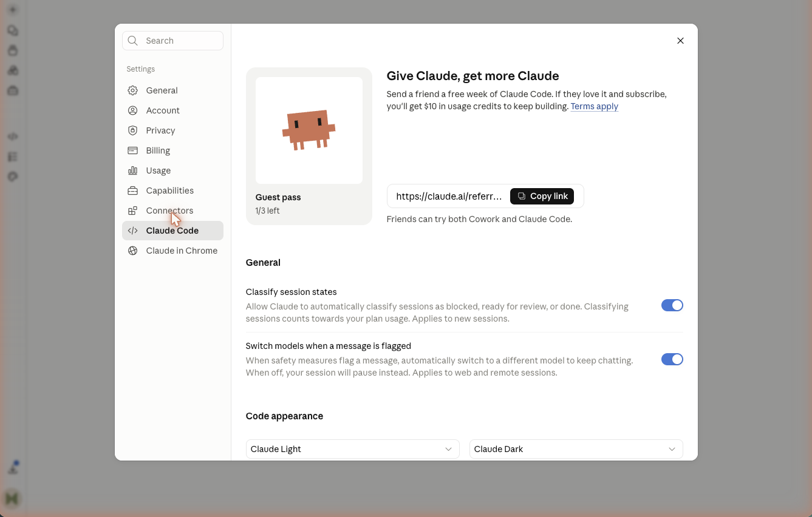
Task: Click the "Give Claude, get more Claude" heading
Action: [473, 76]
